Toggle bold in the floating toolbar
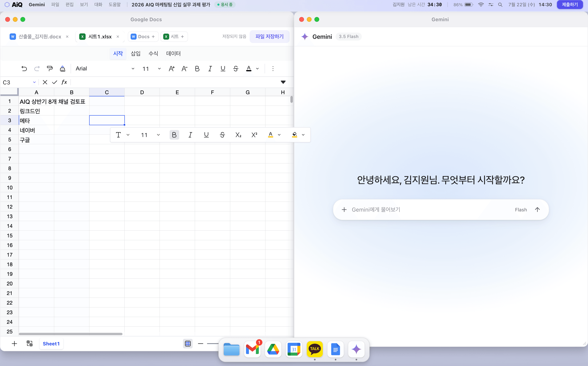 point(174,135)
